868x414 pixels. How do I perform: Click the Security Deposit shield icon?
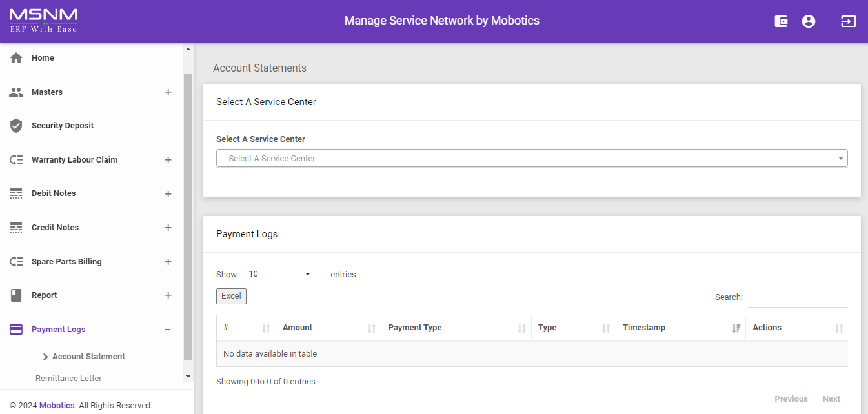coord(16,126)
